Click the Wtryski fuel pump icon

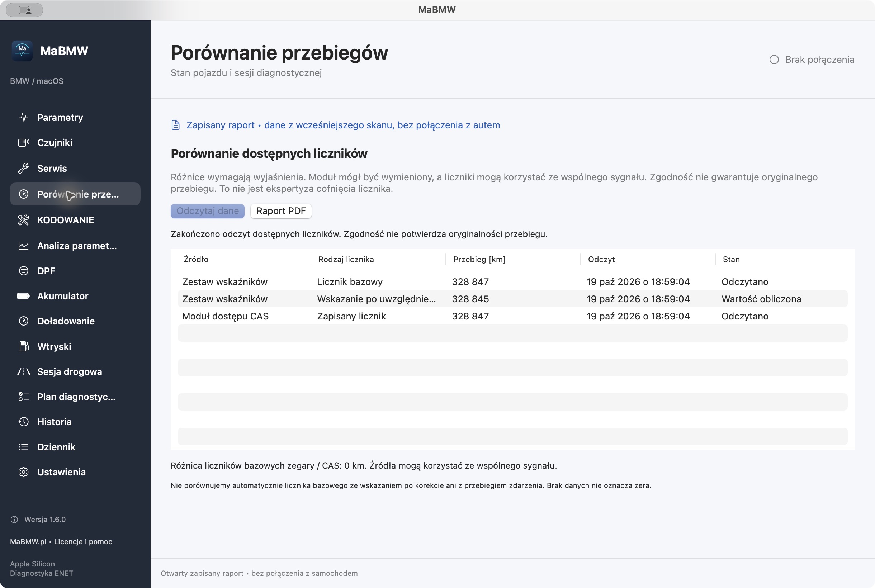(x=24, y=346)
